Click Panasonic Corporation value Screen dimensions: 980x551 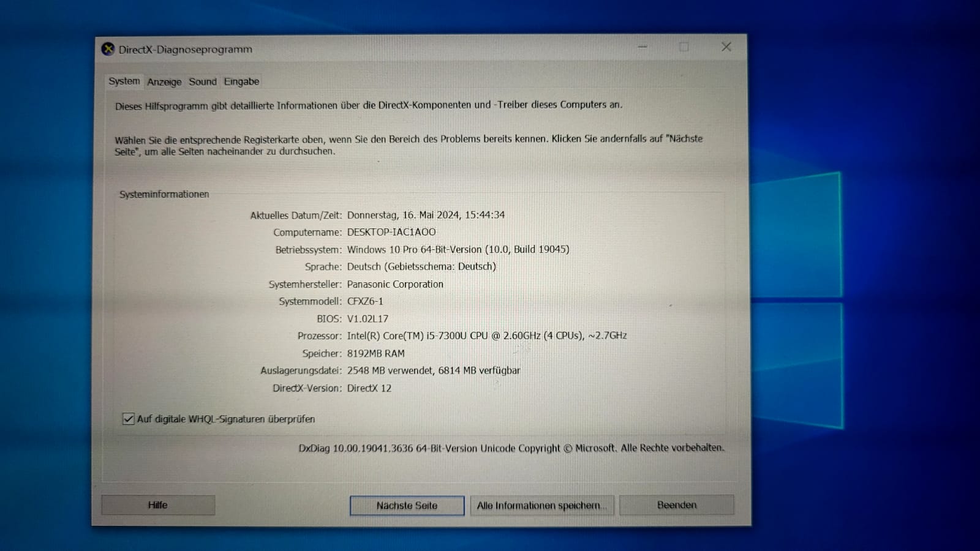[395, 284]
